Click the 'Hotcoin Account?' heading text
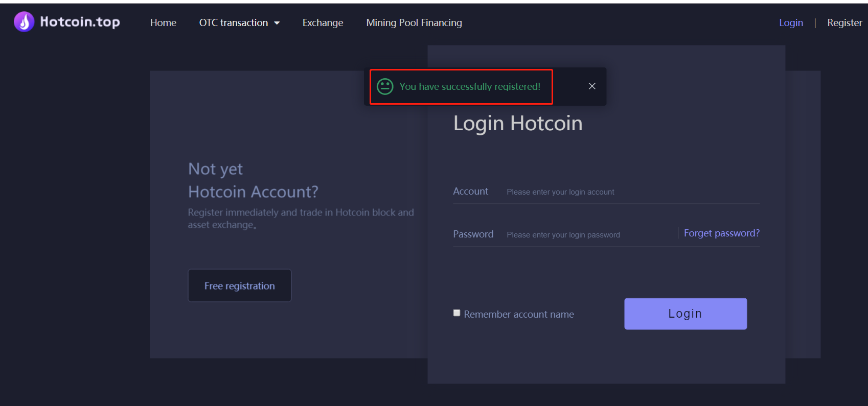This screenshot has height=406, width=868. click(253, 192)
